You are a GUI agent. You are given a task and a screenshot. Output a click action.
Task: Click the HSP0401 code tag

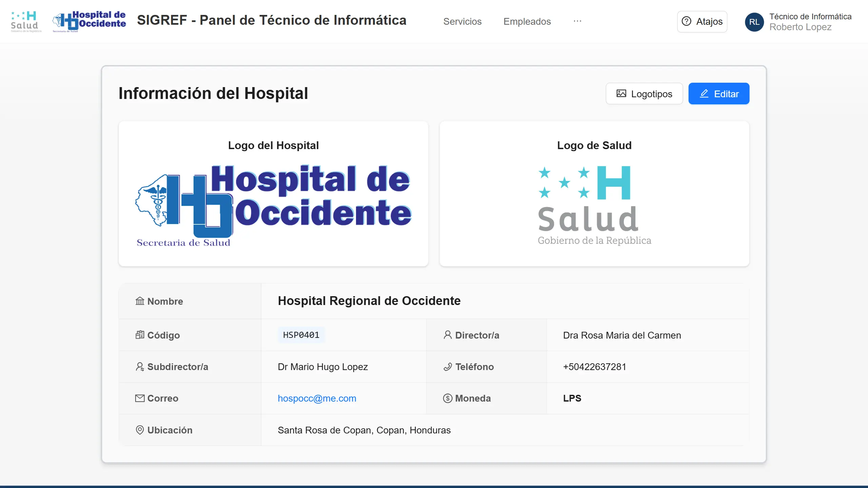[x=301, y=335]
